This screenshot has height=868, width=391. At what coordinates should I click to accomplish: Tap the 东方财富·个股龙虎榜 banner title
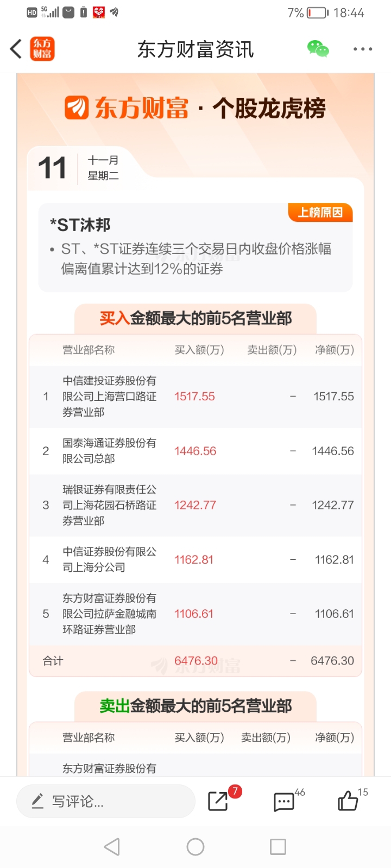tap(195, 108)
